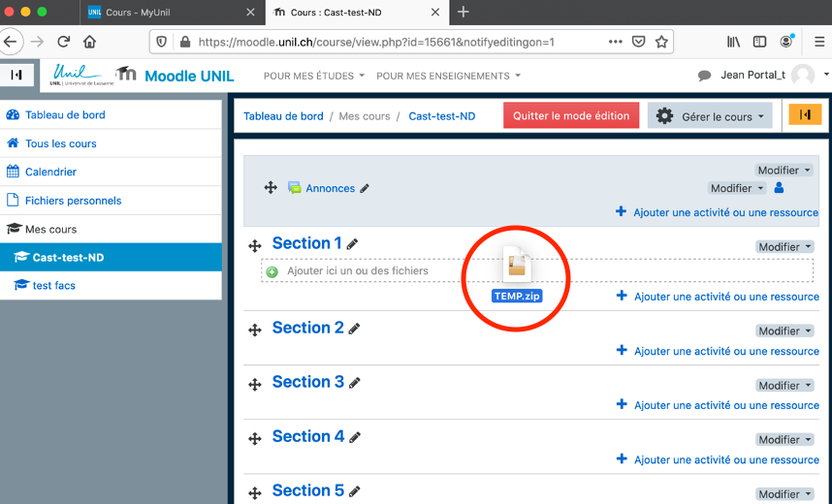This screenshot has height=504, width=832.
Task: Quit editing mode with the red button
Action: click(571, 115)
